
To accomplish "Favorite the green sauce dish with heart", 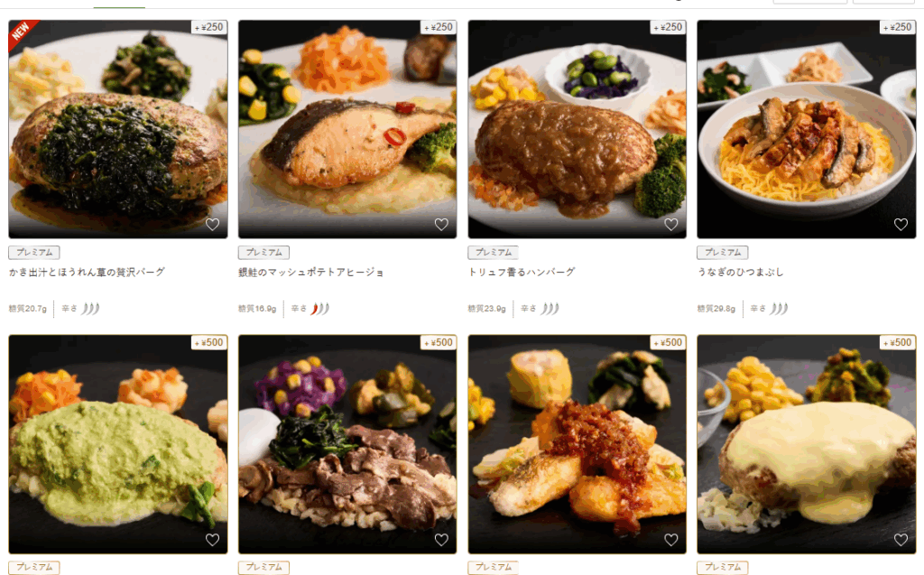I will coord(212,540).
